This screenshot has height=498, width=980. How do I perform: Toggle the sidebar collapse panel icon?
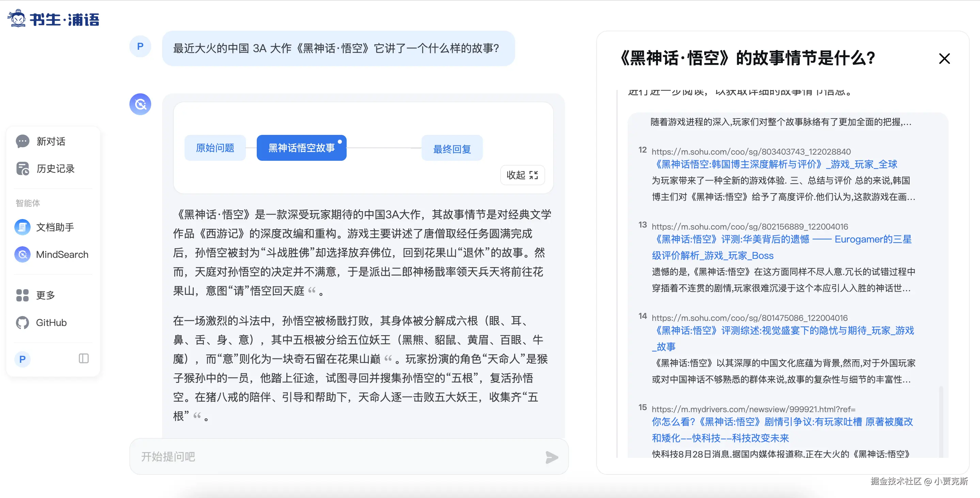pos(84,358)
